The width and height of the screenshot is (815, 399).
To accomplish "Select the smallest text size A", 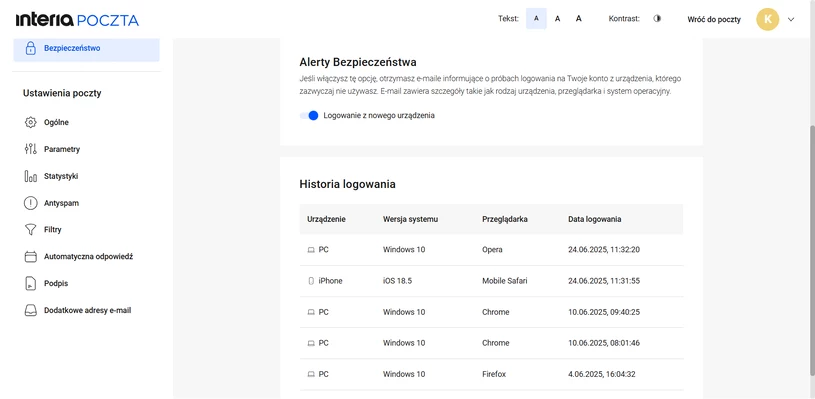I will point(536,19).
